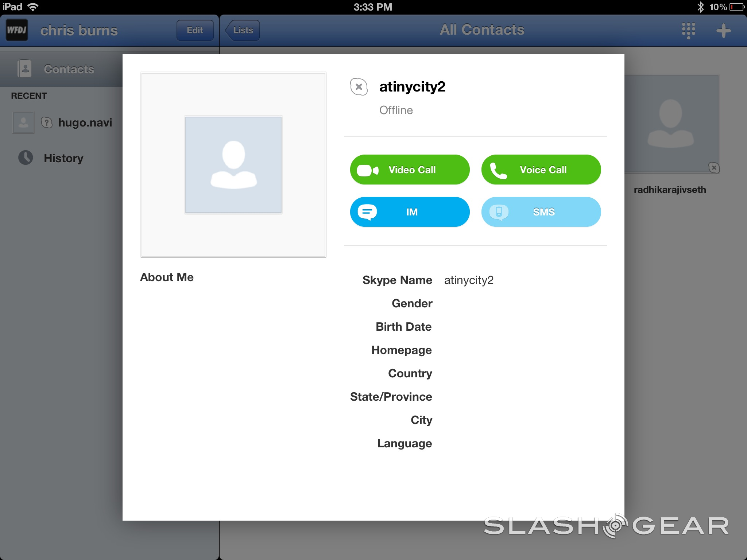747x560 pixels.
Task: Tap the plus add contact icon
Action: point(723,31)
